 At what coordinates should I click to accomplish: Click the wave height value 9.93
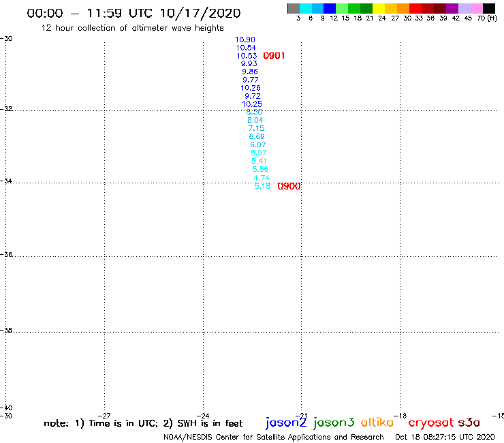click(249, 63)
